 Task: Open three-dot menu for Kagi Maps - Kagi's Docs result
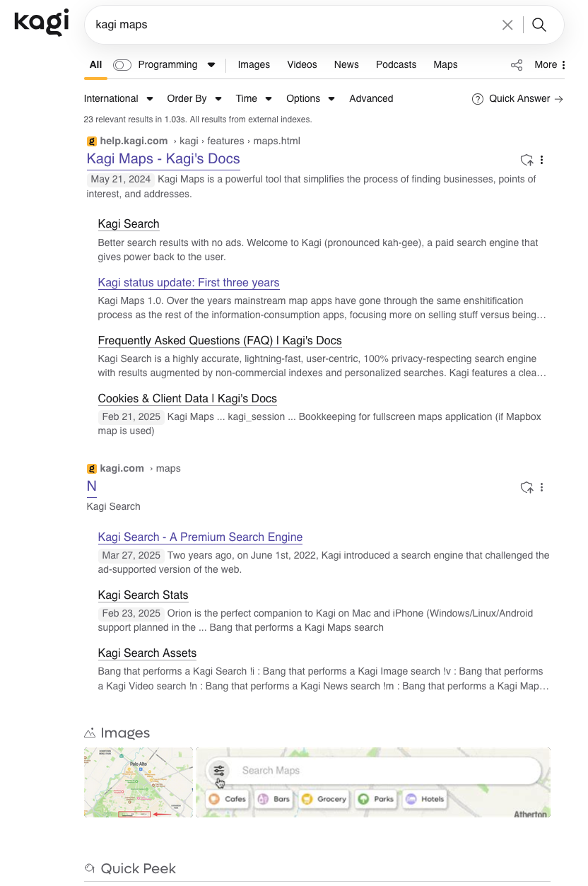(542, 160)
